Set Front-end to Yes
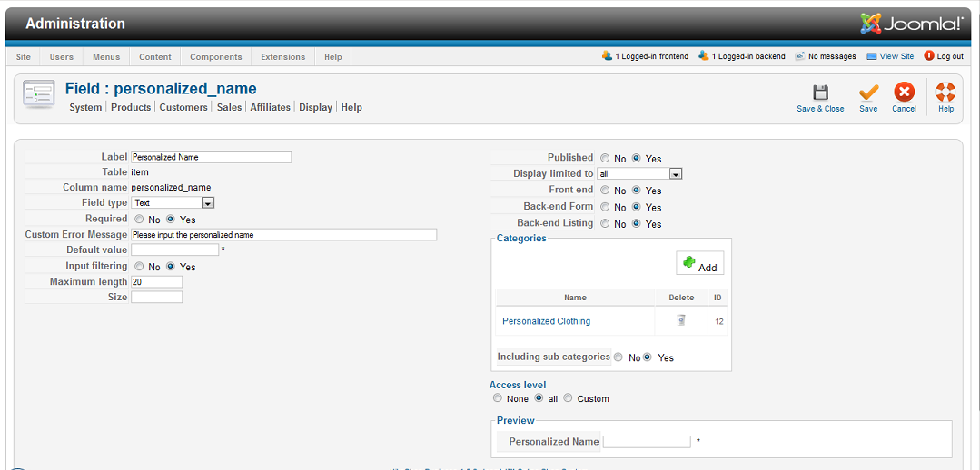 (637, 190)
